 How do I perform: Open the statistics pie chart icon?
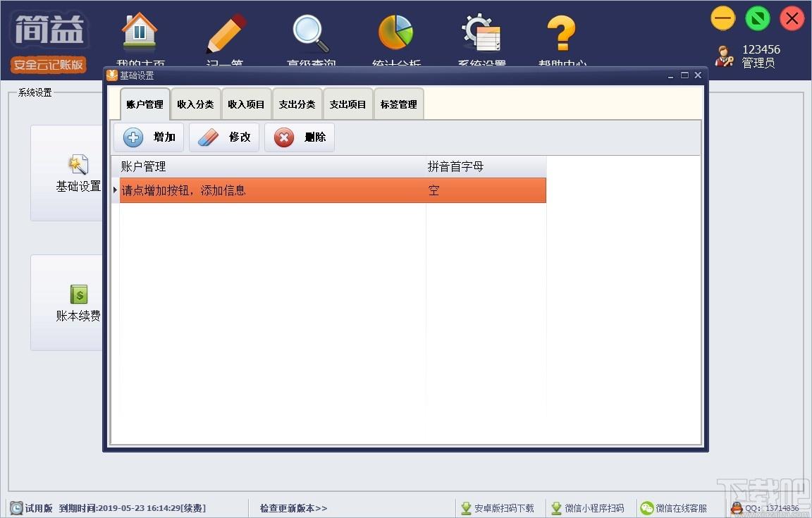coord(396,32)
